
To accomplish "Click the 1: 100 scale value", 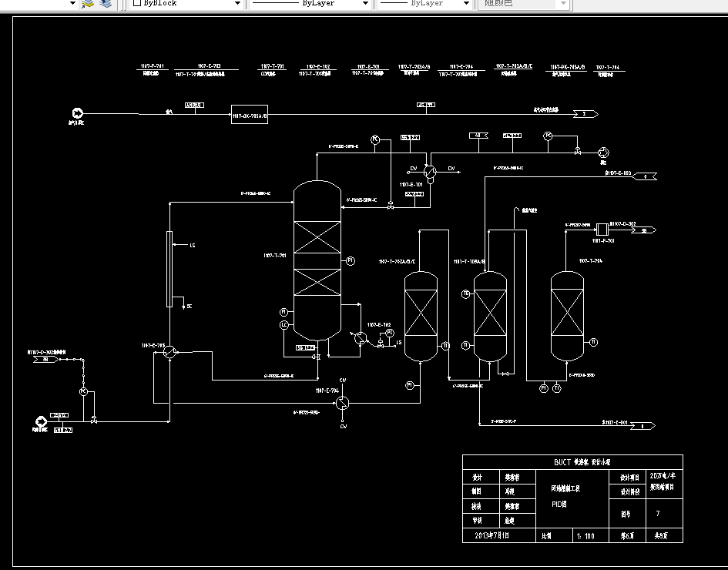I will (x=585, y=536).
